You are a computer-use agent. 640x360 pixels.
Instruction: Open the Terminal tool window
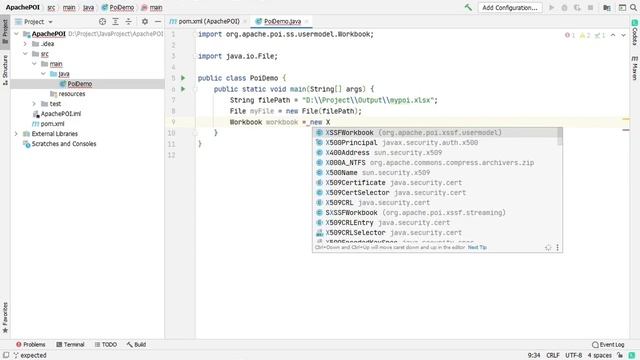coord(70,344)
